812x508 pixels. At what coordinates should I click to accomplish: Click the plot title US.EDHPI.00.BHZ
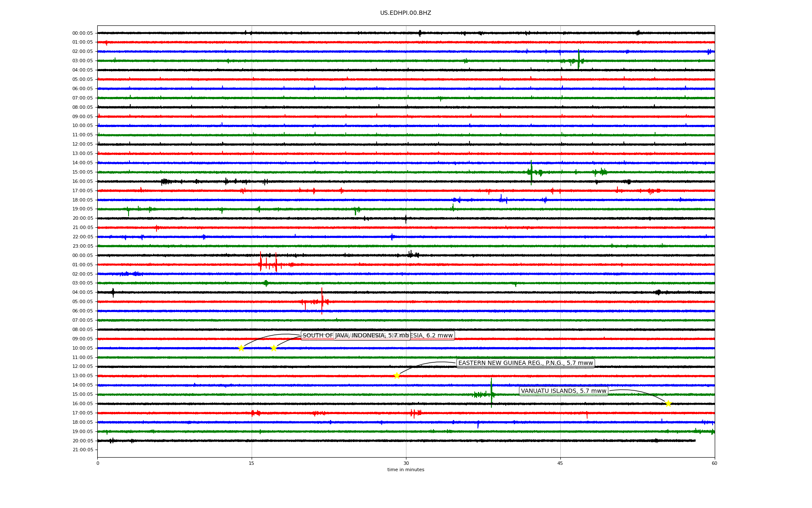pos(406,13)
